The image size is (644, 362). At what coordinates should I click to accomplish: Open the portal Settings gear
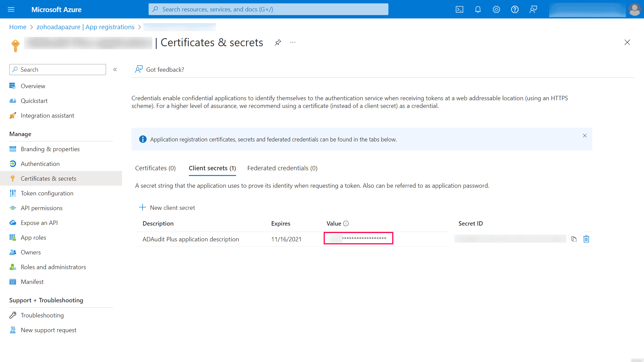tap(496, 9)
